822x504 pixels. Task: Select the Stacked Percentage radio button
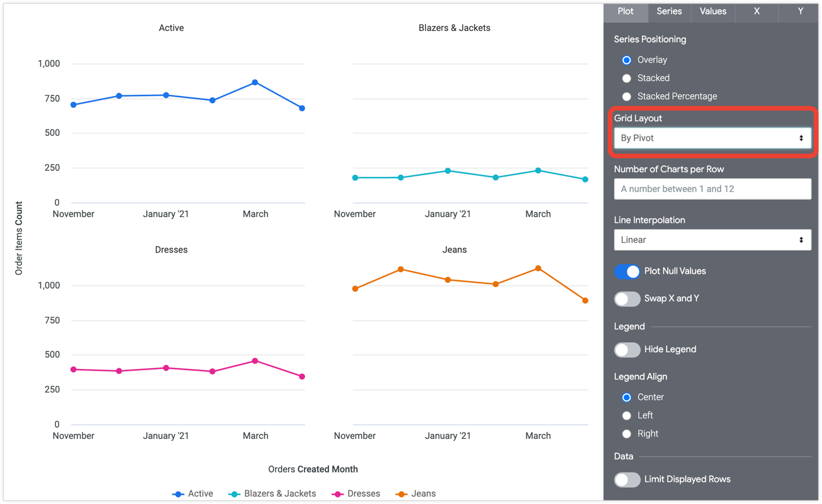(626, 97)
